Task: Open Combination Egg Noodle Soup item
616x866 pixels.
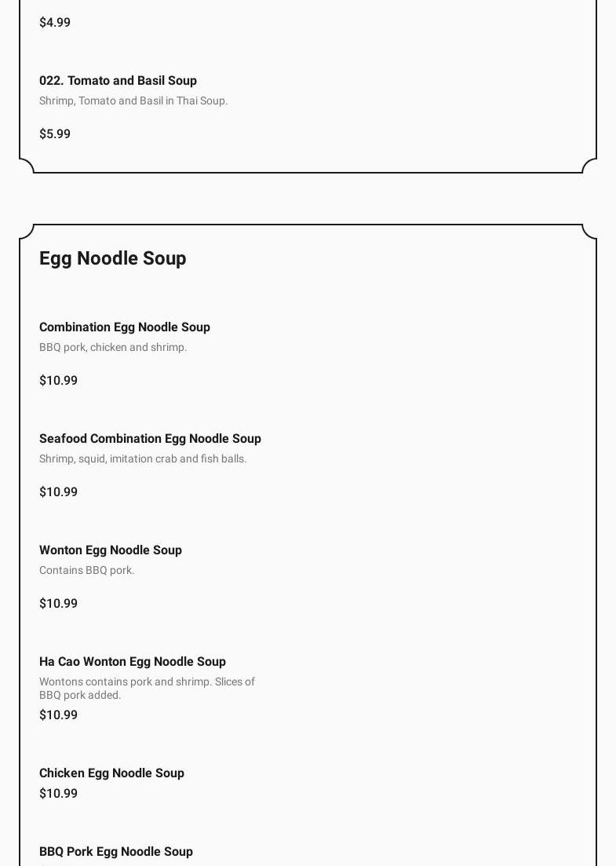Action: coord(125,327)
